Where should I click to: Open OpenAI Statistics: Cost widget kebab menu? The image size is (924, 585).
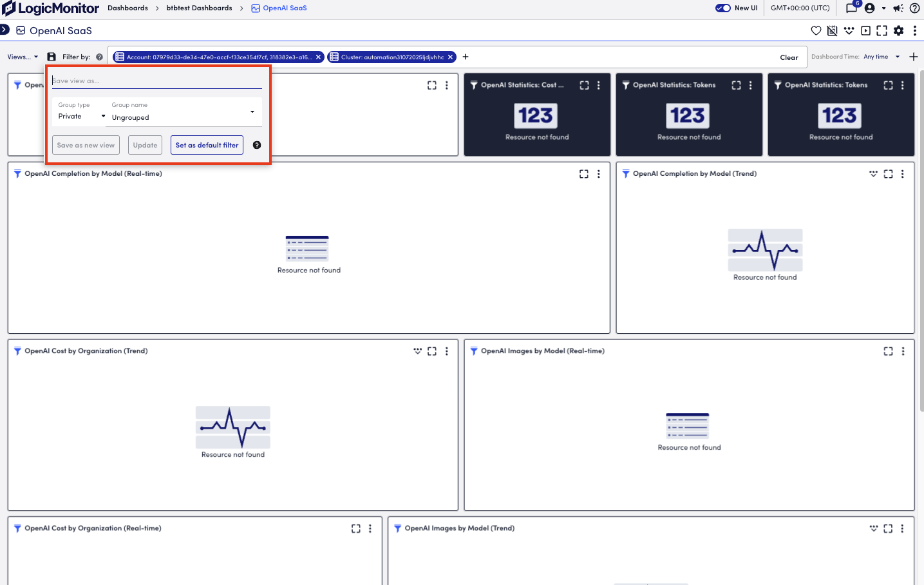[599, 85]
